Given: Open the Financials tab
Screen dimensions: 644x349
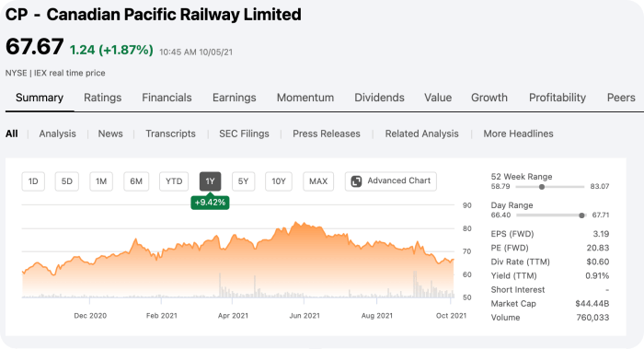Looking at the screenshot, I should [x=167, y=98].
